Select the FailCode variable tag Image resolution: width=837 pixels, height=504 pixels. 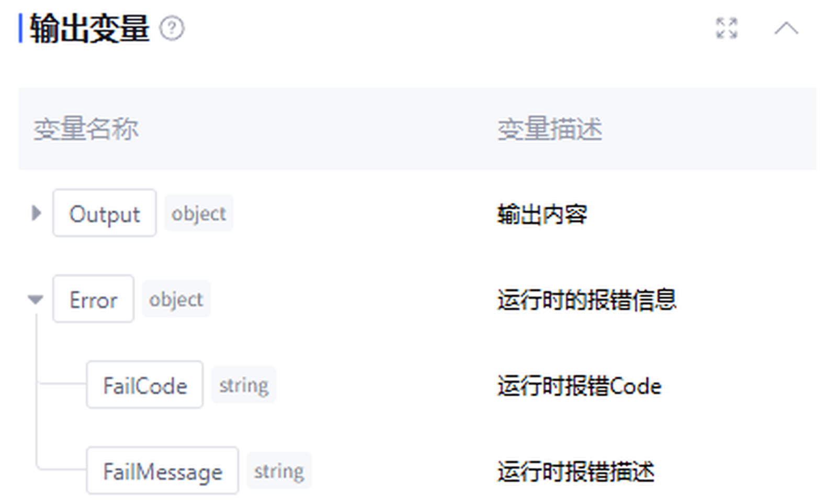pos(145,385)
